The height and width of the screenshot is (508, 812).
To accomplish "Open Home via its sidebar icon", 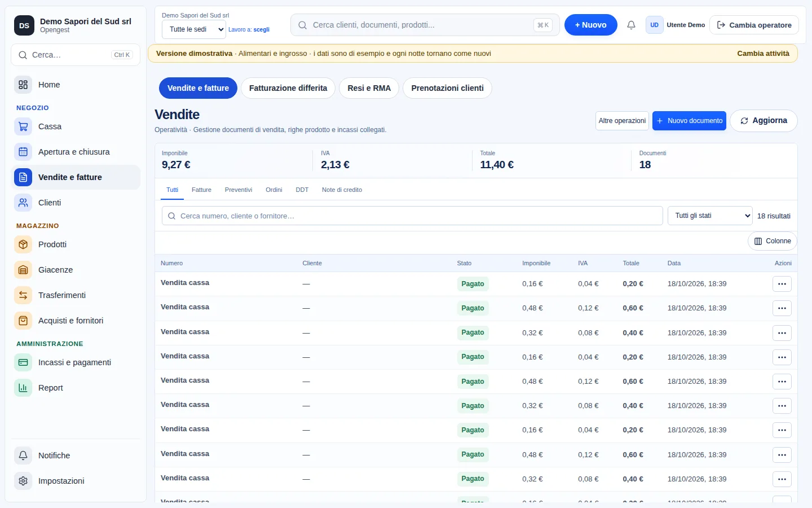I will tap(23, 85).
